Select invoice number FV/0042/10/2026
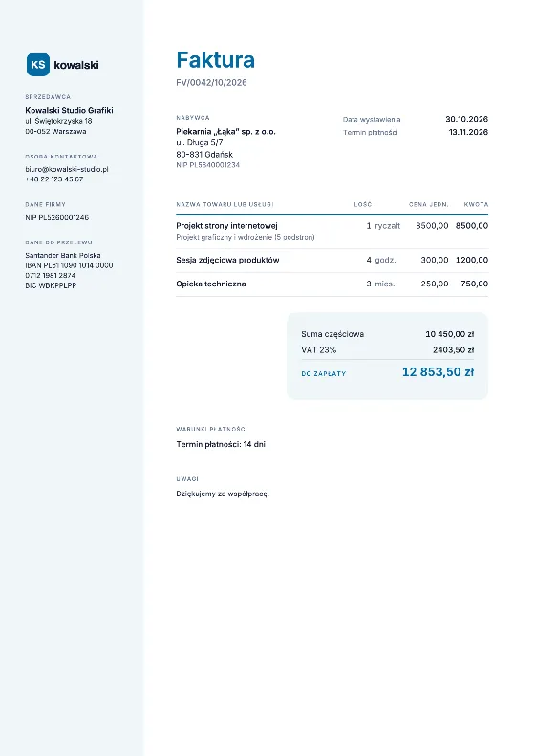The width and height of the screenshot is (535, 756). point(211,82)
